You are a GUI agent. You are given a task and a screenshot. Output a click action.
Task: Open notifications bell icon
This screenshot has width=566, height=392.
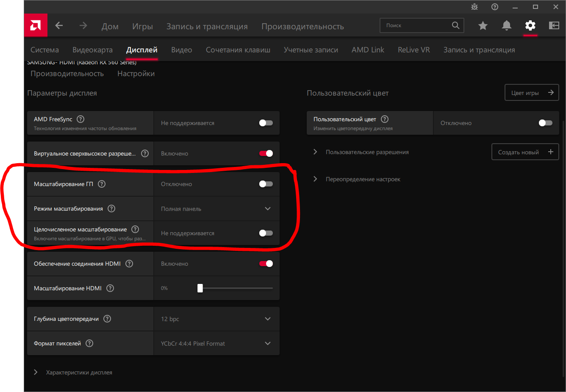click(x=506, y=25)
